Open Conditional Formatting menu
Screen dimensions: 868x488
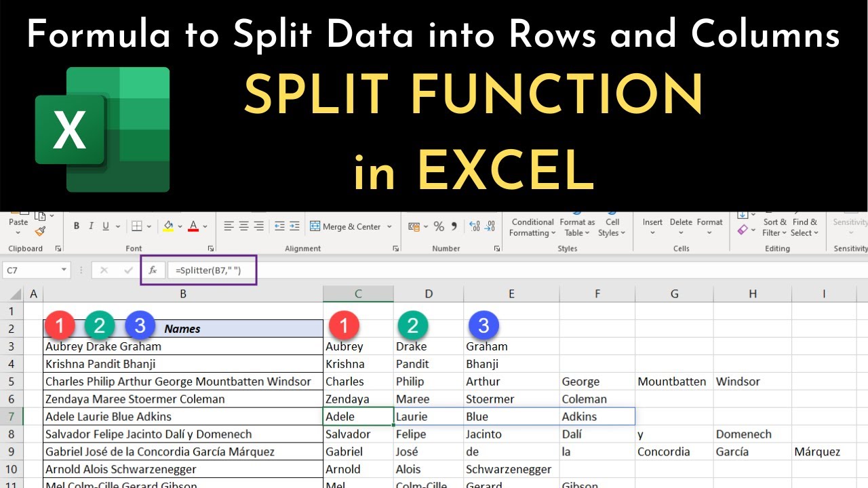[532, 227]
